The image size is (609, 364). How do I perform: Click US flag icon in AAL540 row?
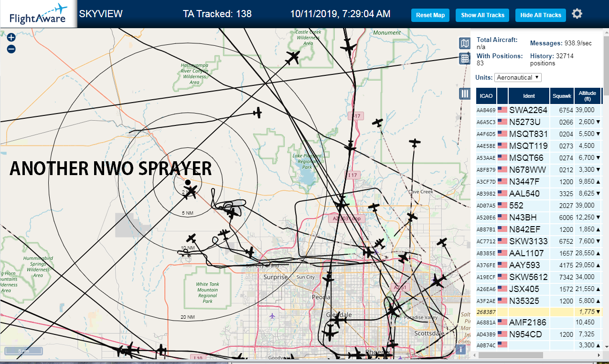coord(502,193)
